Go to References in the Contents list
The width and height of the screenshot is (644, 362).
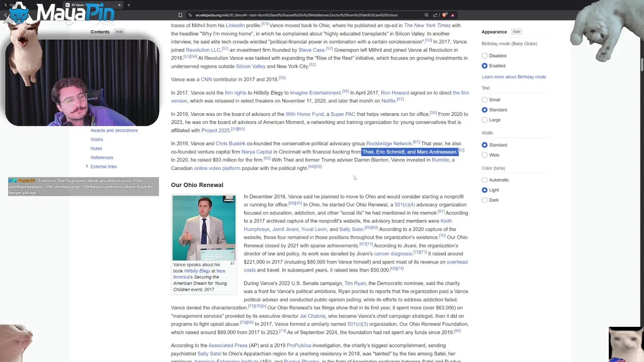click(102, 157)
